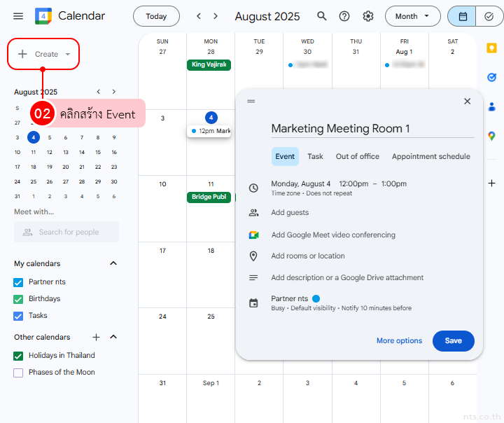Open Contacts side panel icon
504x423 pixels.
tap(491, 106)
